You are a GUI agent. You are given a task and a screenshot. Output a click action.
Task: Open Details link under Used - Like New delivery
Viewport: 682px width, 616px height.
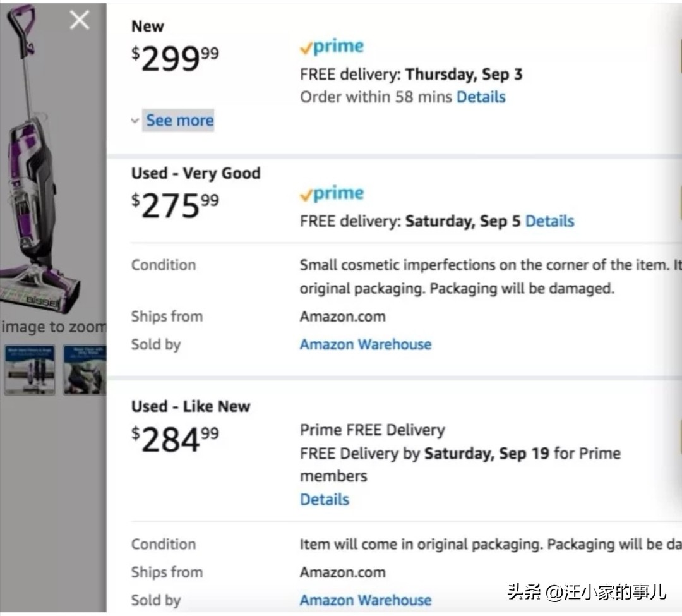(324, 499)
